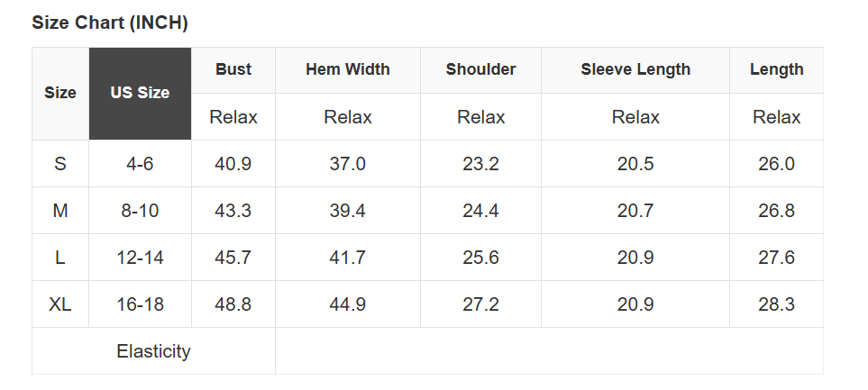The image size is (868, 390).
Task: Click the 45.7 bust value for L
Action: pyautogui.click(x=233, y=258)
